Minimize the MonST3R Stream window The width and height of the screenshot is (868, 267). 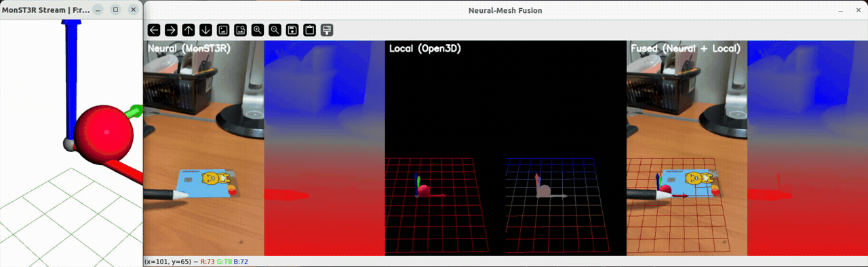pyautogui.click(x=98, y=10)
